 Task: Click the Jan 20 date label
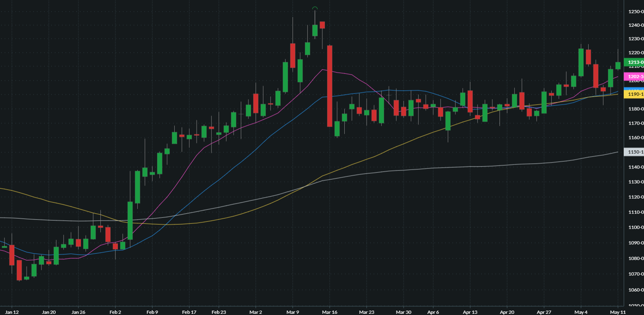(49, 312)
